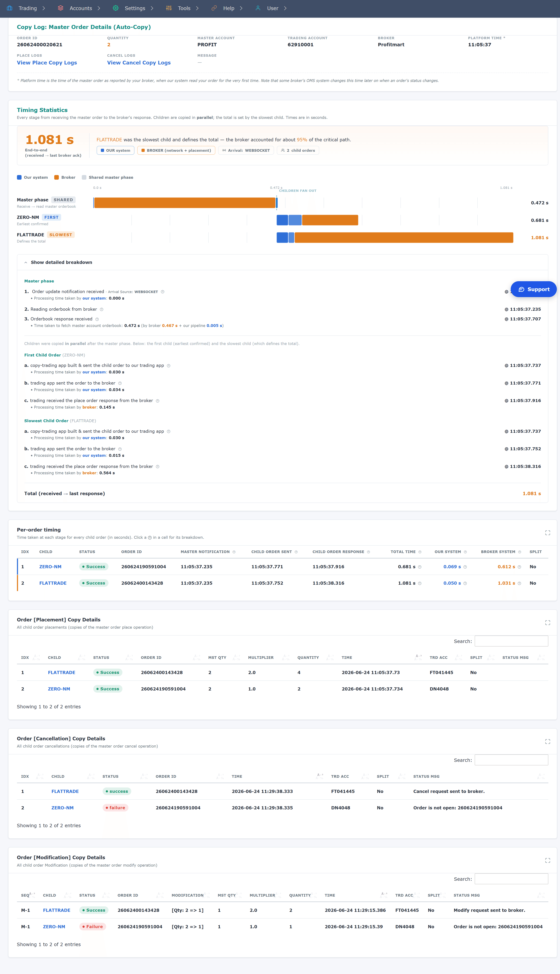Click the help icon next to Reading orderbook from broker
The image size is (560, 974).
click(102, 309)
